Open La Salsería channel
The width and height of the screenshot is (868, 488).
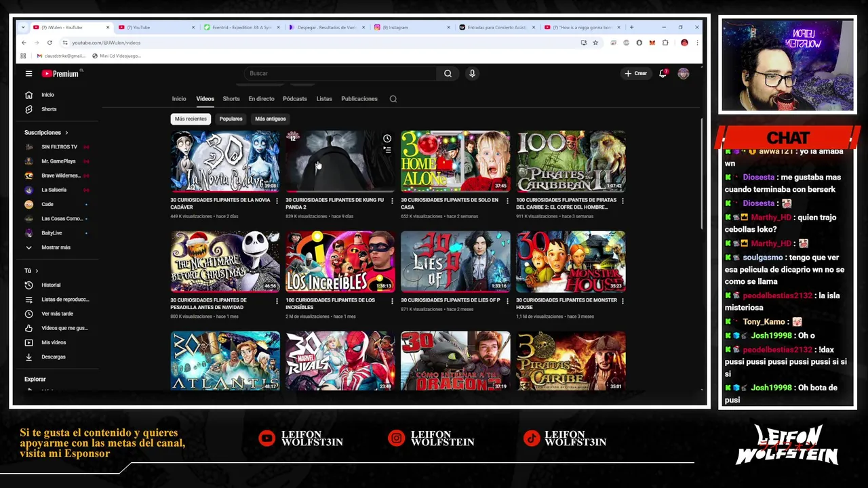click(53, 190)
